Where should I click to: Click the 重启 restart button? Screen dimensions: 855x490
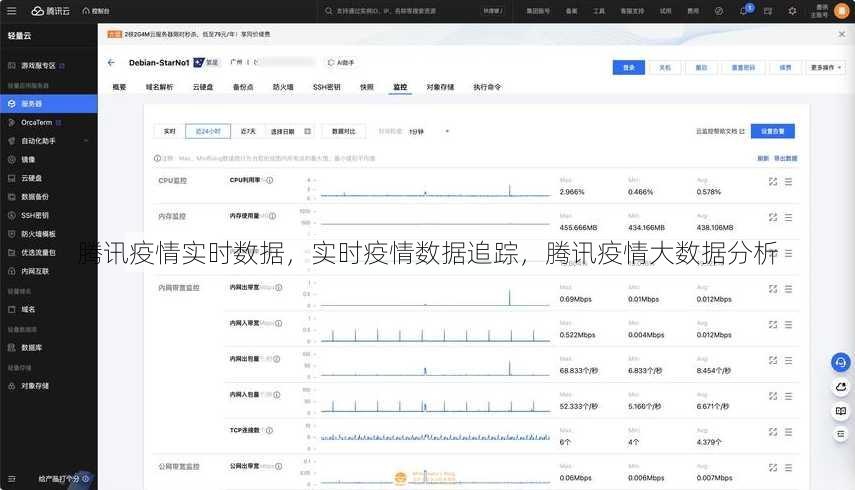click(701, 68)
